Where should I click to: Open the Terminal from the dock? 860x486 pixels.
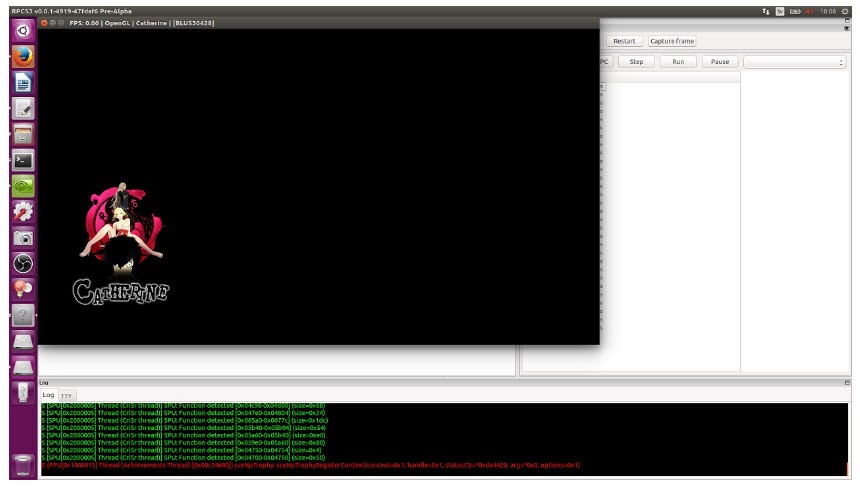click(x=23, y=160)
